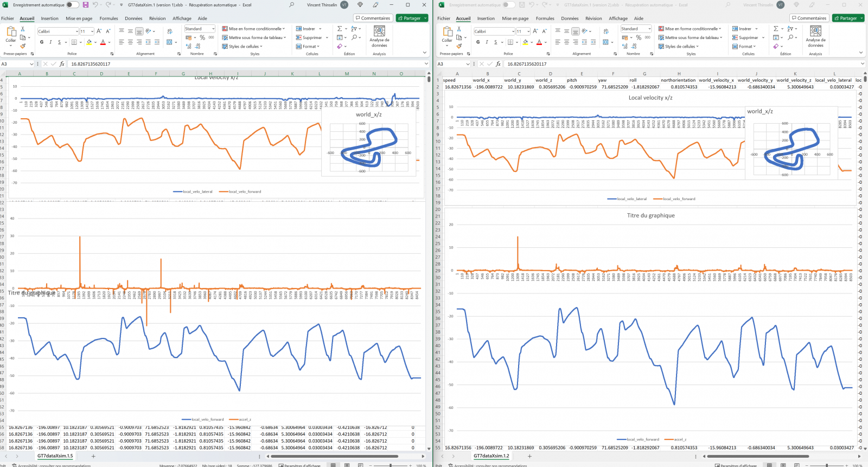The image size is (868, 467).
Task: Expand the formula bar in left window
Action: [x=426, y=64]
